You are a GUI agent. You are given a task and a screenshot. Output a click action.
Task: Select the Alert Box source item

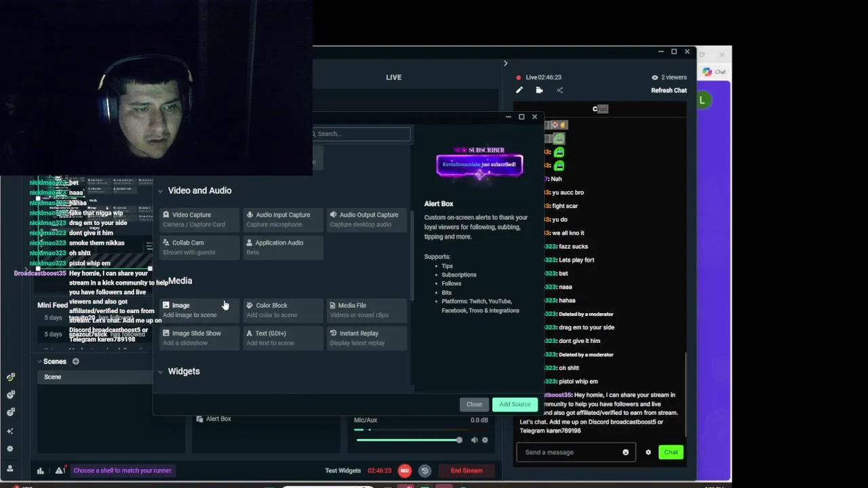[218, 419]
